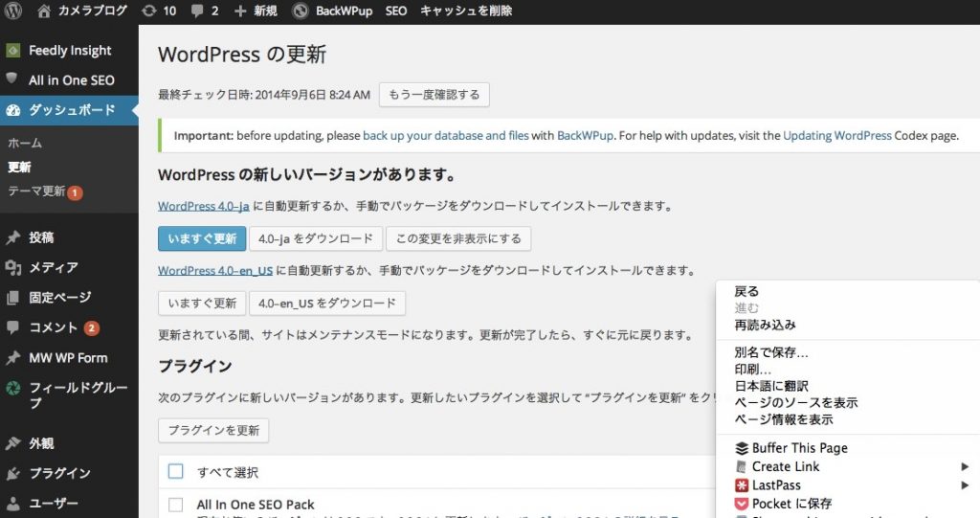The image size is (980, 518).
Task: Check the All In One SEO Pack checkbox
Action: (x=176, y=505)
